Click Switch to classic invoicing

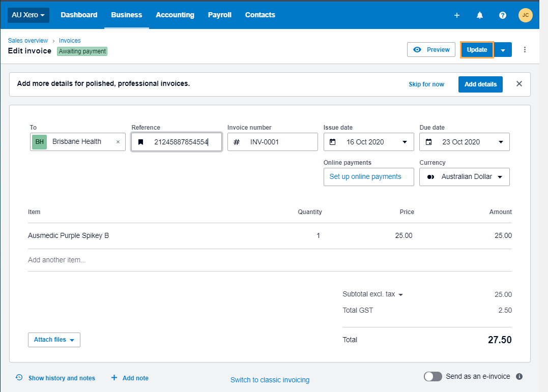270,380
